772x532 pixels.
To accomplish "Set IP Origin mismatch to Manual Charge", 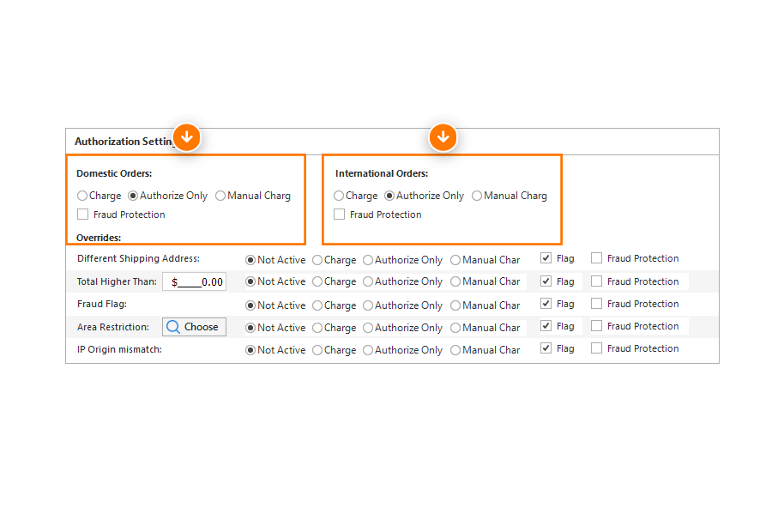I will [x=455, y=350].
